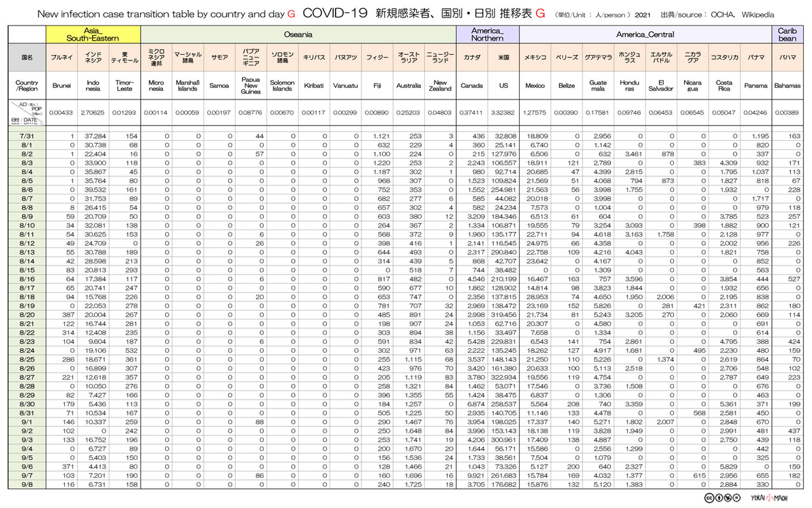Click the Fiji country header cell

click(x=377, y=86)
